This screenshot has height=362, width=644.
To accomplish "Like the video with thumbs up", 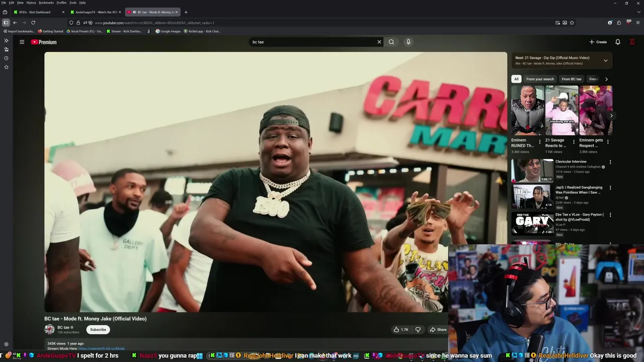I will click(x=401, y=329).
